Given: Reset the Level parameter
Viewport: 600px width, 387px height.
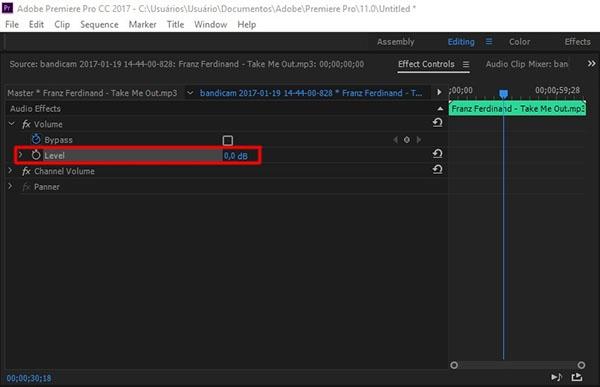Looking at the screenshot, I should pyautogui.click(x=437, y=153).
